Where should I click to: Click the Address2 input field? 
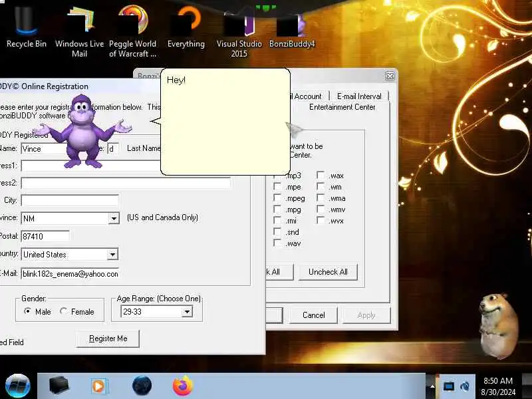click(126, 183)
